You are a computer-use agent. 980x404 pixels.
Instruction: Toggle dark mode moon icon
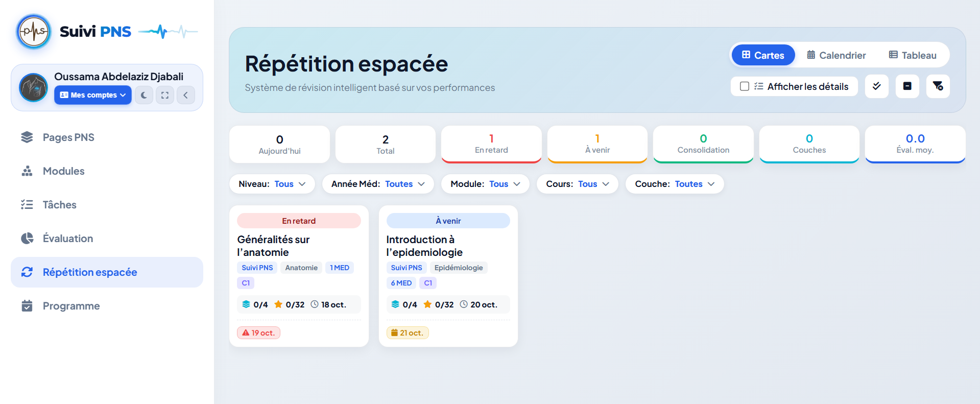[144, 95]
